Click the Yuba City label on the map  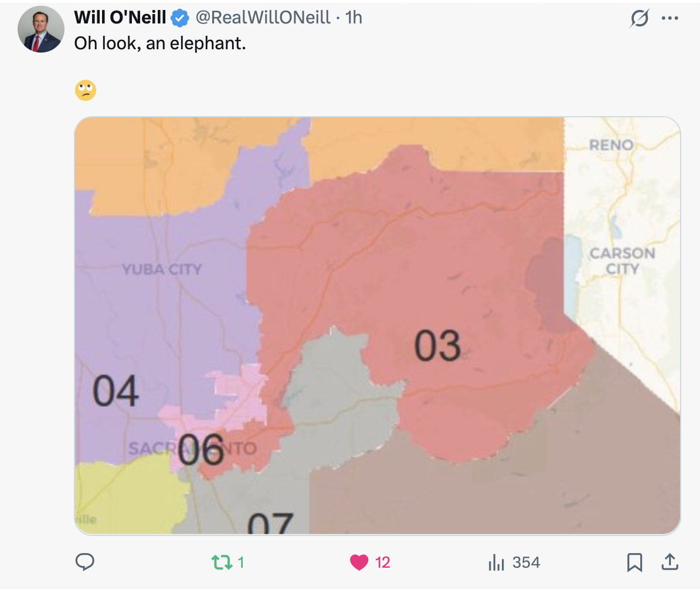(x=162, y=270)
